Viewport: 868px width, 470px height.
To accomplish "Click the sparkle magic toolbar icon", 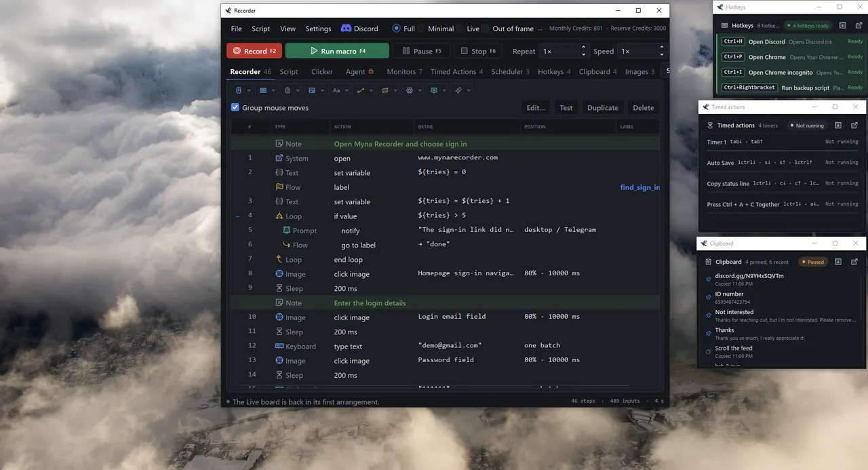I will coord(458,90).
